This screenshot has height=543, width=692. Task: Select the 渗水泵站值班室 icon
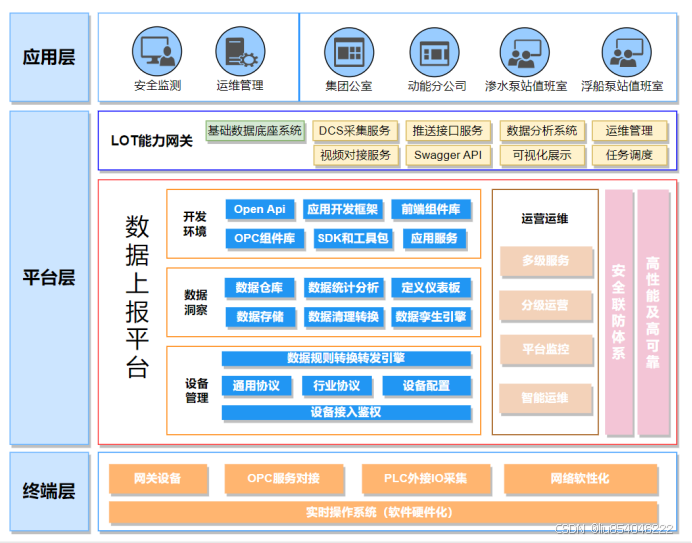(x=525, y=51)
